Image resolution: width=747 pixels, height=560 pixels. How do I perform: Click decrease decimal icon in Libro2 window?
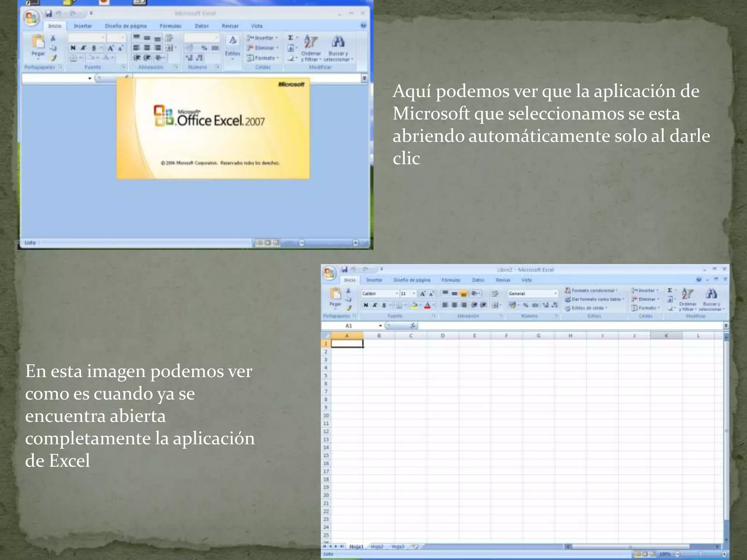[555, 305]
